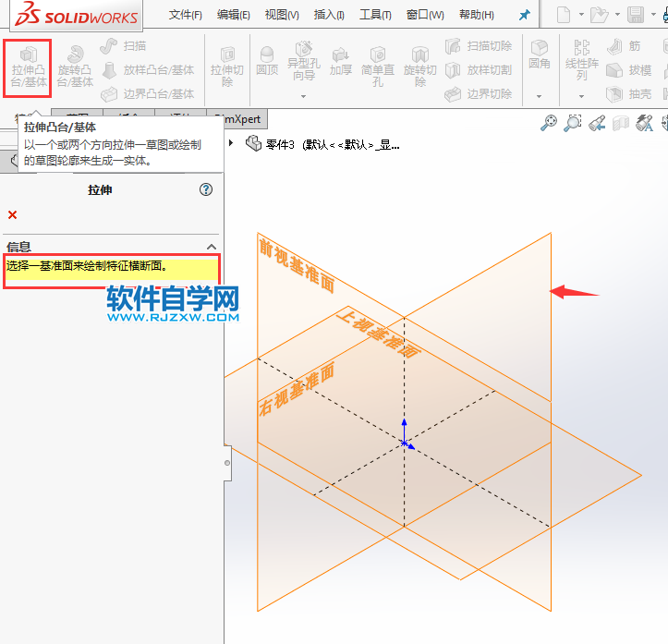Click the zoom to fit magnifier icon

(x=549, y=123)
